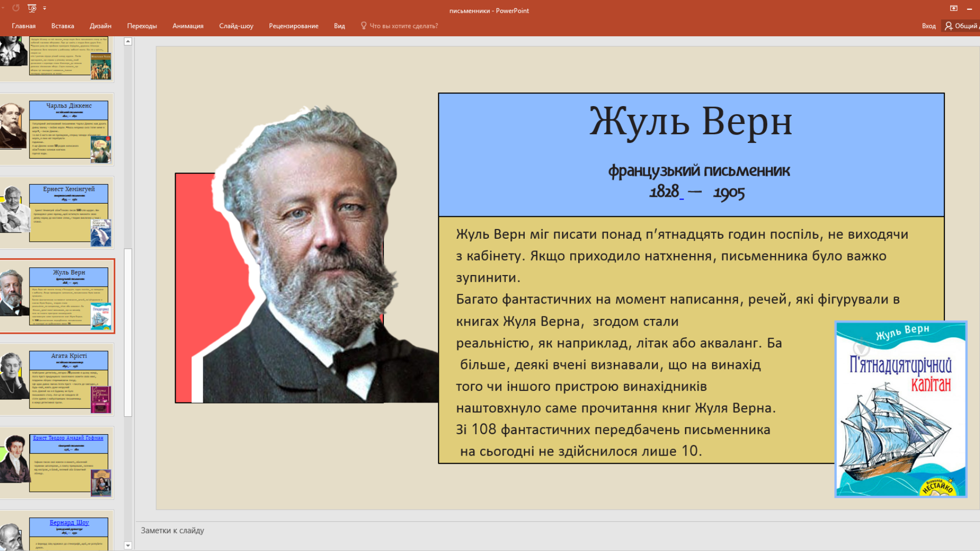Start slideshow from beginning via quick access icon

point(32,8)
